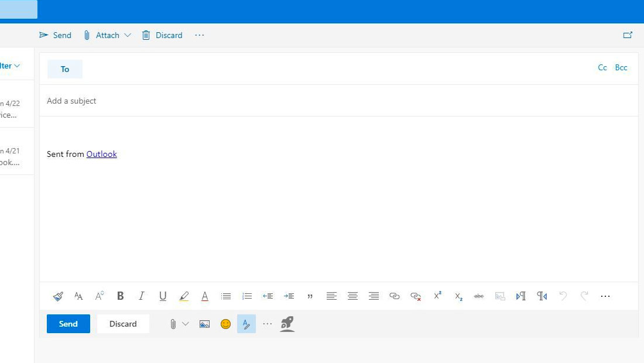Click the right-to-left text direction icon
The image size is (644, 363).
point(542,296)
